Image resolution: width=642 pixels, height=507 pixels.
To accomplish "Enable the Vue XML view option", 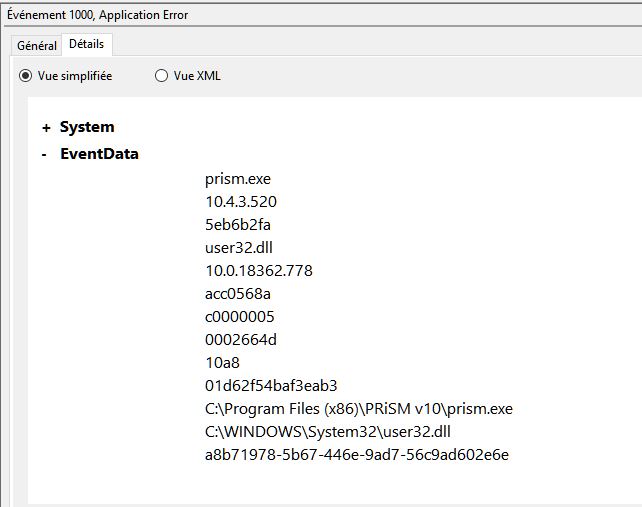I will click(162, 76).
